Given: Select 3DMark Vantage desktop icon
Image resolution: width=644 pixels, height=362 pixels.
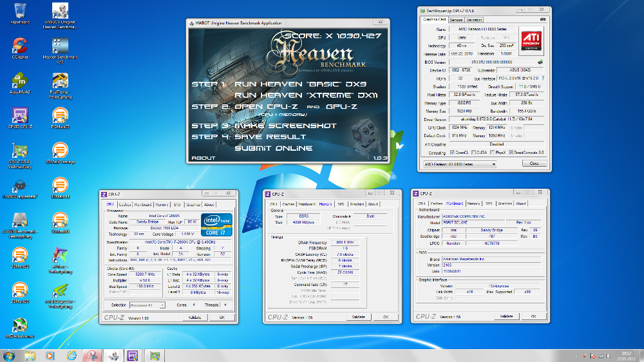Looking at the screenshot, I should [60, 153].
